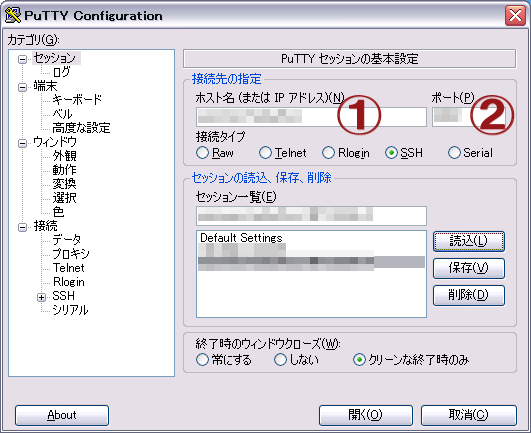Screen dimensions: 531x433
Task: Click the 取消(C) cancel button
Action: [469, 415]
